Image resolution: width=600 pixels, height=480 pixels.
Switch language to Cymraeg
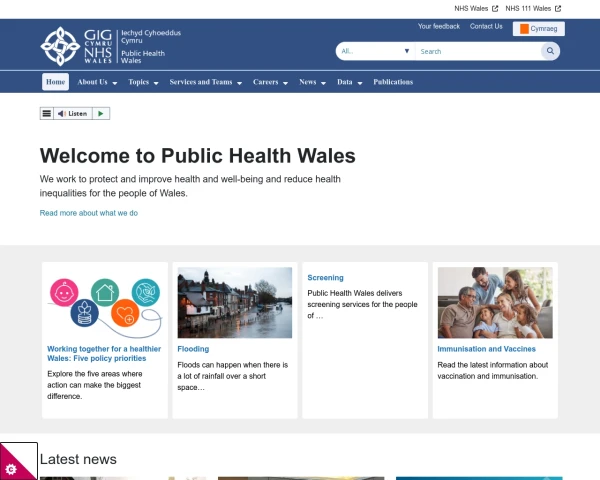coord(539,29)
